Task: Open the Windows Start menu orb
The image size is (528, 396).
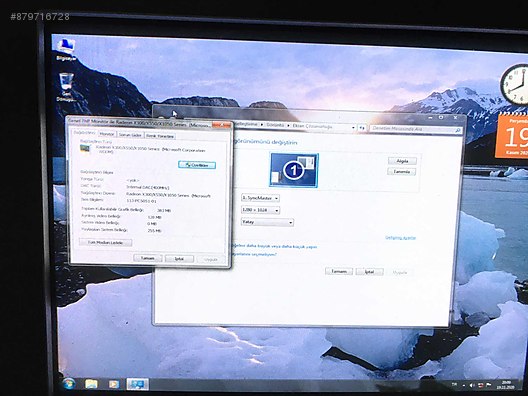Action: click(x=69, y=383)
